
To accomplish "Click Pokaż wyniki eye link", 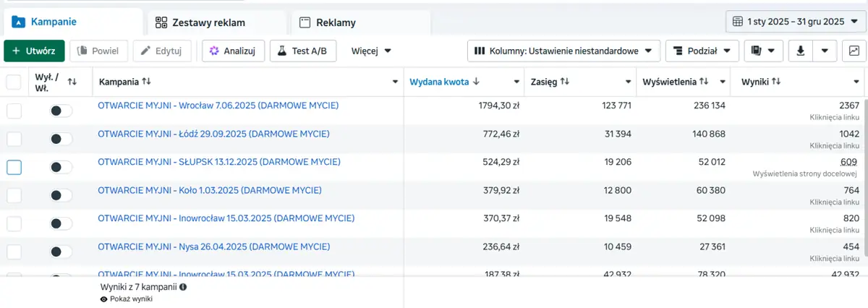I will pyautogui.click(x=126, y=299).
